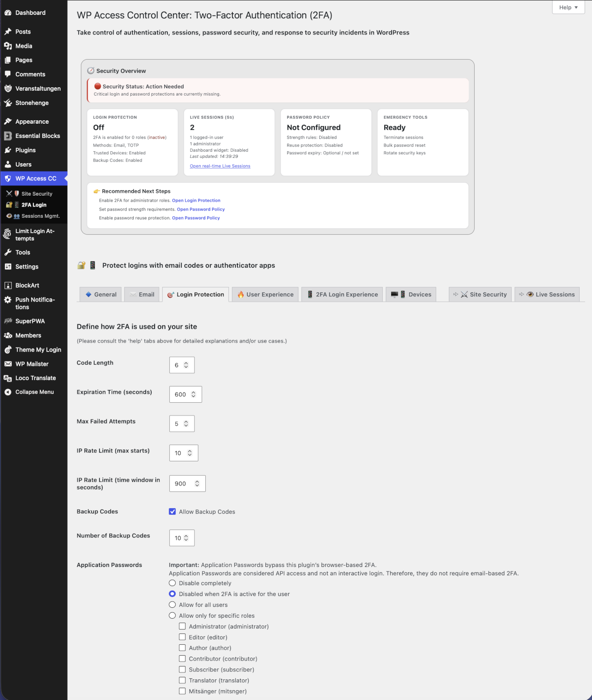Open the Devices tab
Image resolution: width=592 pixels, height=700 pixels.
pyautogui.click(x=411, y=295)
